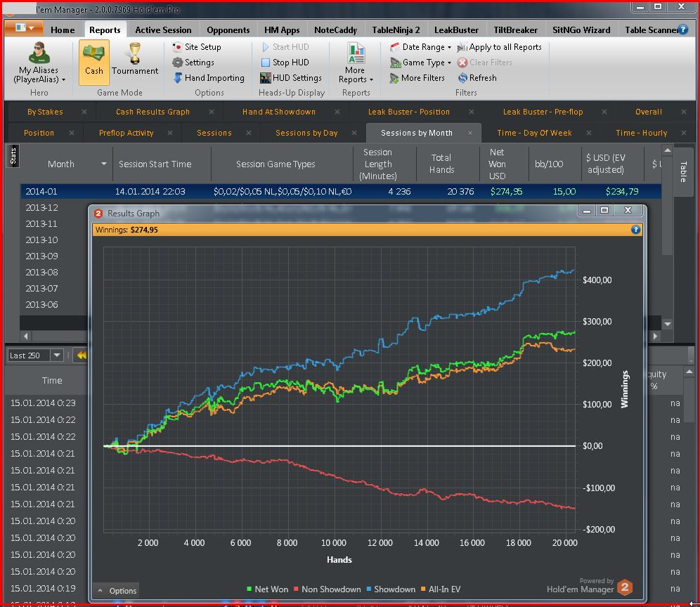The image size is (700, 607).
Task: Open Time - Hourly tab
Action: [641, 133]
